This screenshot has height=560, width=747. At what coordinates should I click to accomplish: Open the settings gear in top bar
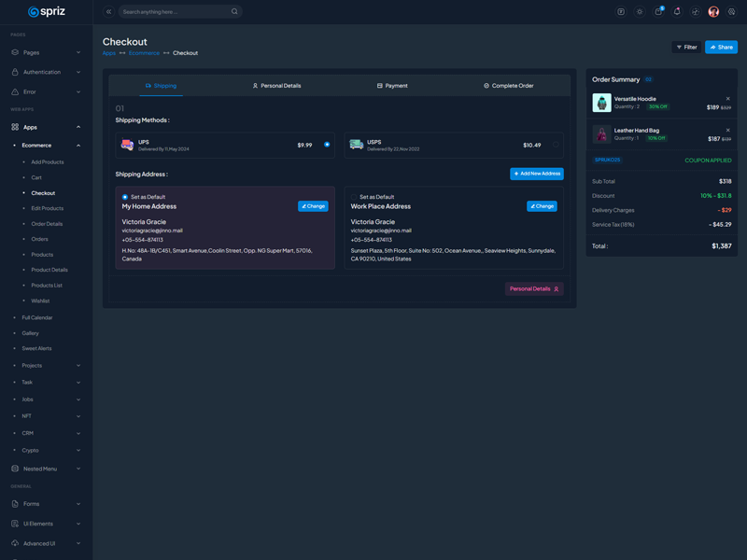coord(732,12)
